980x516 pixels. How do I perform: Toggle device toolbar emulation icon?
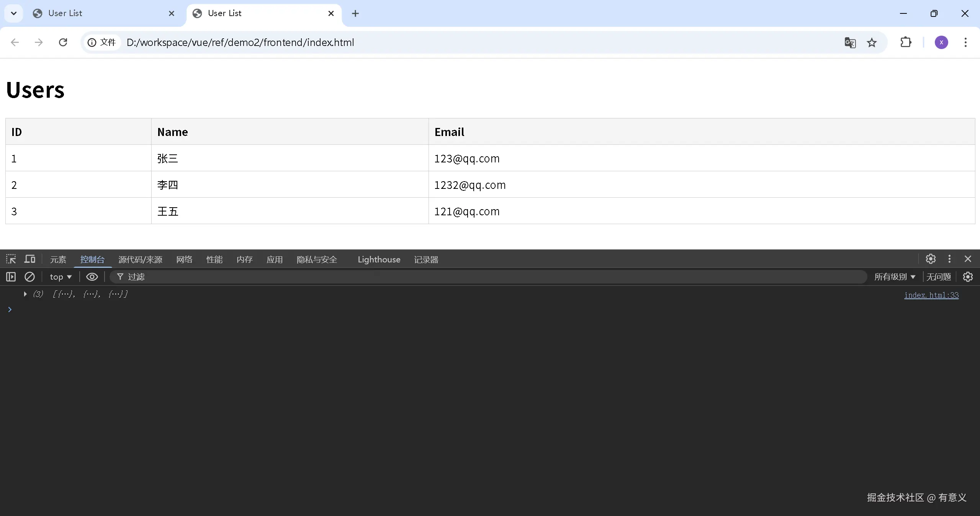[30, 259]
